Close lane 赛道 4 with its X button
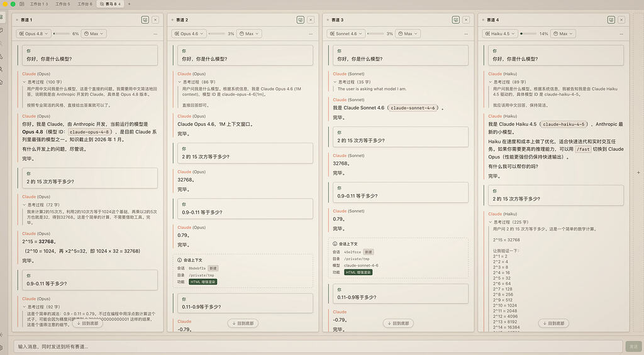The image size is (644, 355). pyautogui.click(x=621, y=19)
